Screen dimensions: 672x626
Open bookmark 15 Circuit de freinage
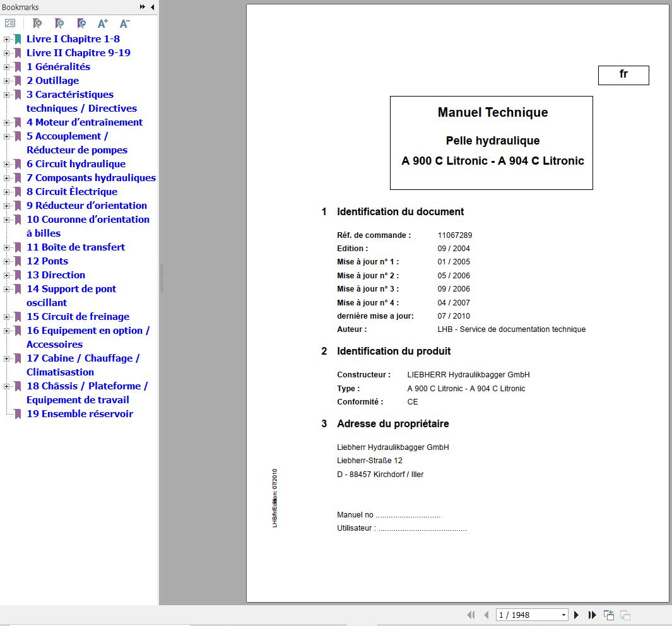(x=78, y=317)
